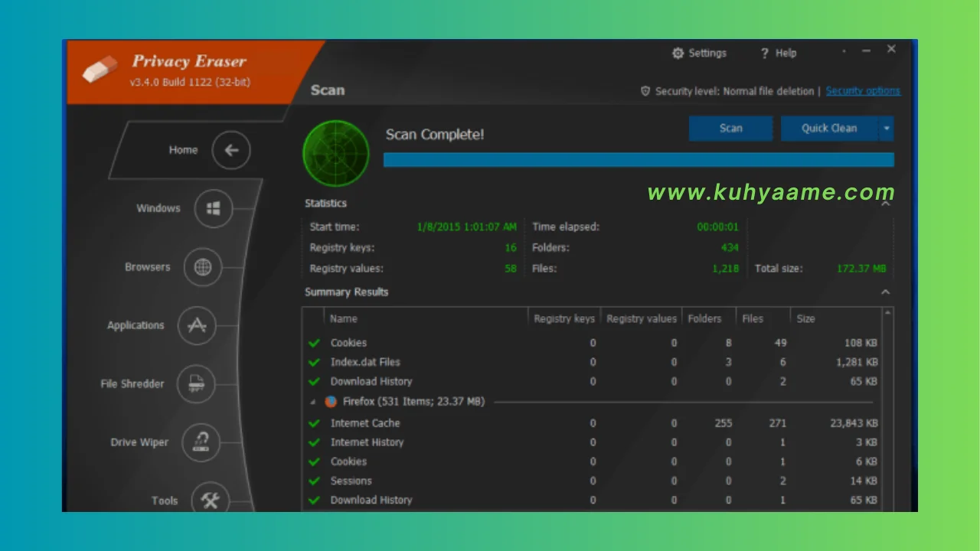Uncheck the Firefox Download History checkmark
Screen dimensions: 980x551
(x=314, y=500)
